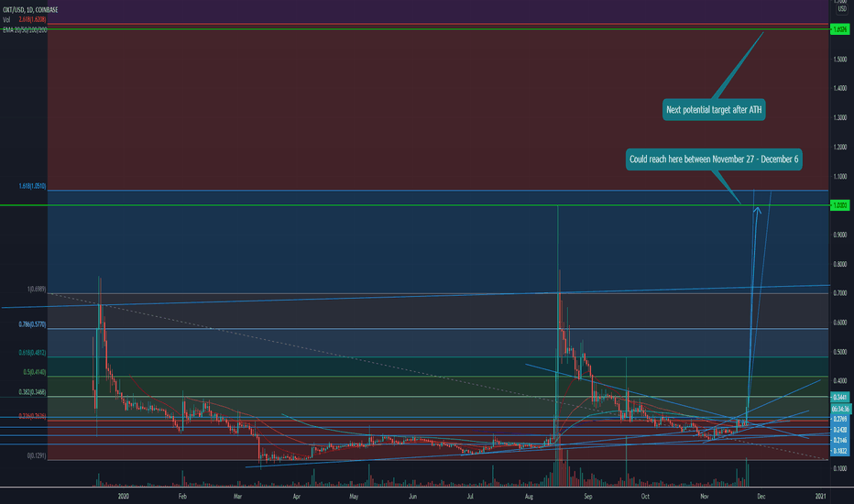Click the May label on time axis
Viewport: 854px width, 504px height.
[354, 497]
